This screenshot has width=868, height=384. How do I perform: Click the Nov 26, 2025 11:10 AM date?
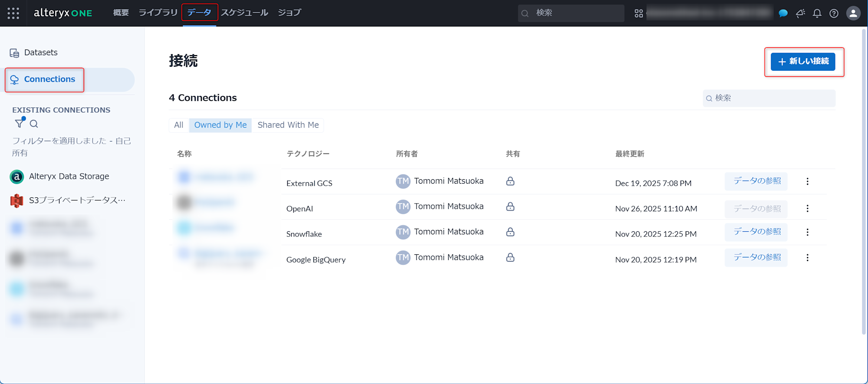[656, 209]
